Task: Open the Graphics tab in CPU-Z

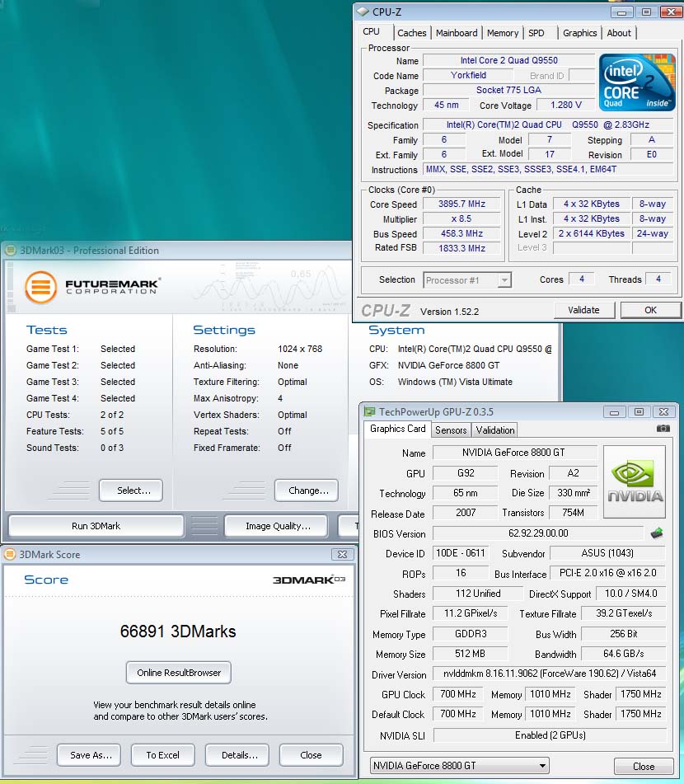Action: (x=580, y=33)
